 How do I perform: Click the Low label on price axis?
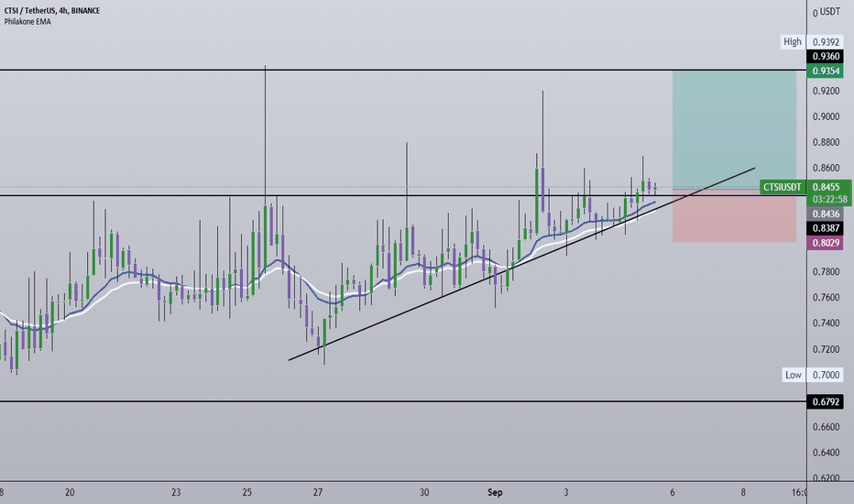pyautogui.click(x=793, y=375)
